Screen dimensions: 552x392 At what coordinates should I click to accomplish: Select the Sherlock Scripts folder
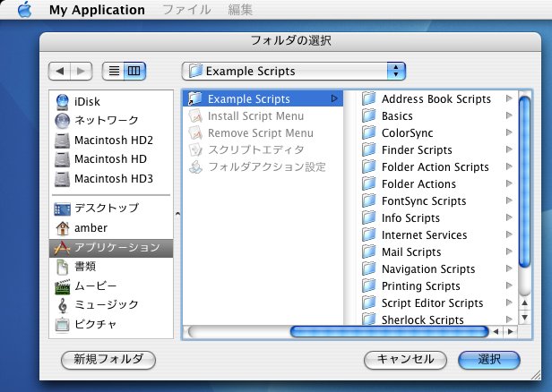(436, 320)
